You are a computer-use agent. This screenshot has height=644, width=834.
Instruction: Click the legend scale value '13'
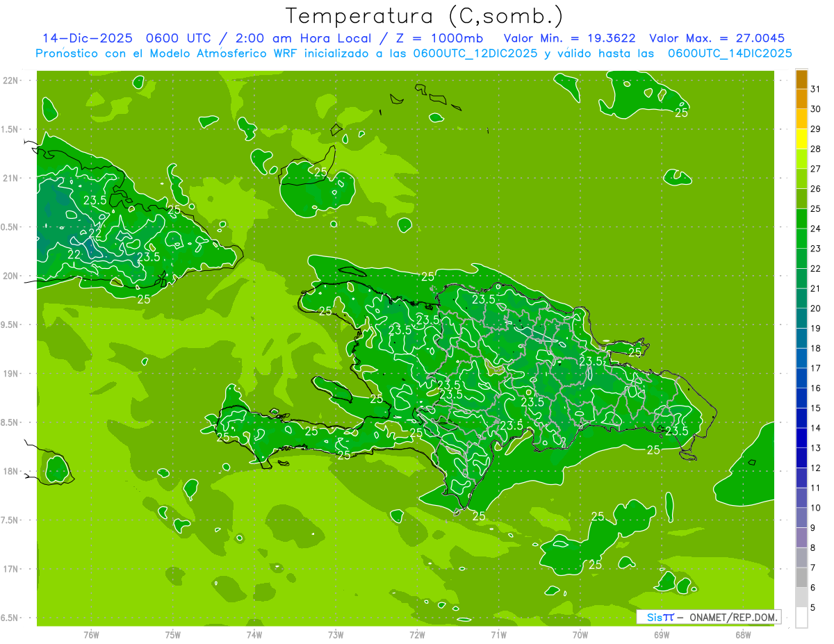pyautogui.click(x=816, y=448)
